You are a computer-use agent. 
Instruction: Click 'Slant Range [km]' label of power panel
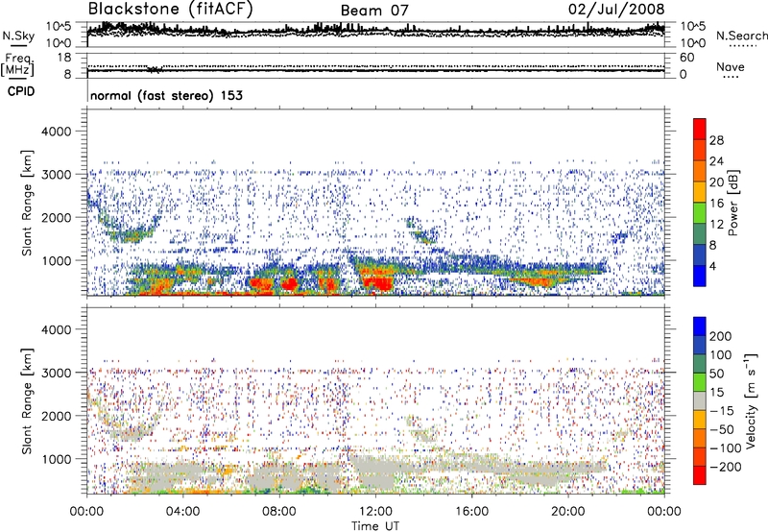[27, 203]
